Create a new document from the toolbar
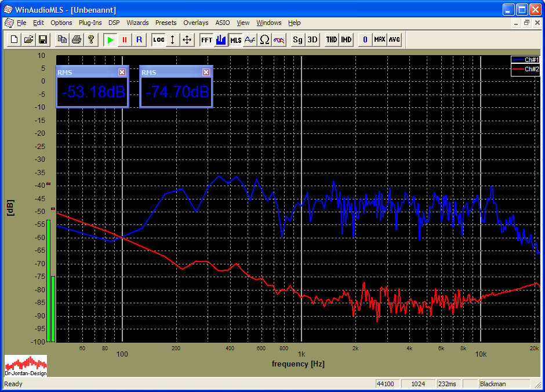545x392 pixels. point(14,39)
